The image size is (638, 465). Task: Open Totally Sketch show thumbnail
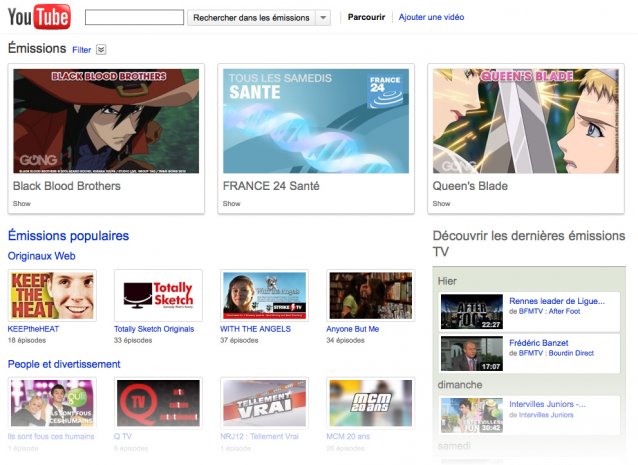click(158, 295)
